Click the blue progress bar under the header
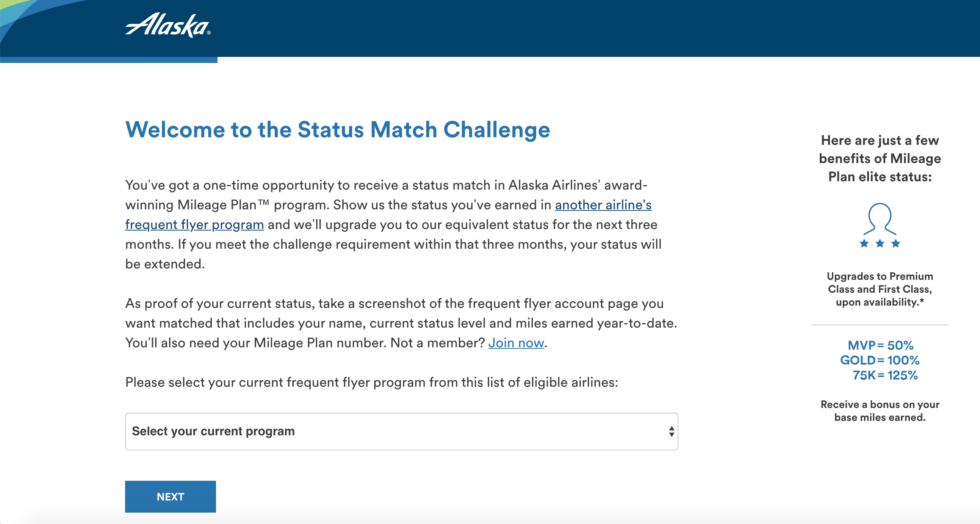The image size is (980, 524). pyautogui.click(x=108, y=60)
